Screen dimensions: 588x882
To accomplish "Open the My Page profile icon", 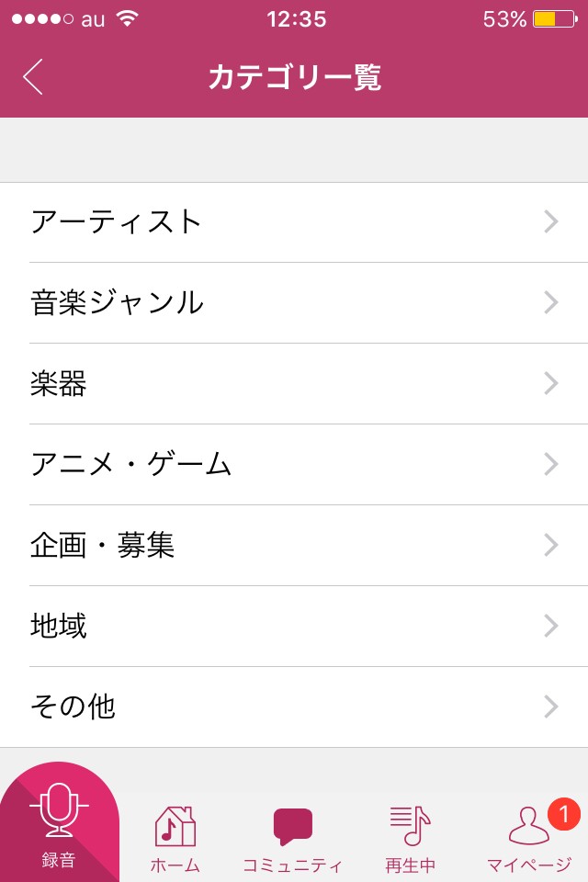I will 528,826.
